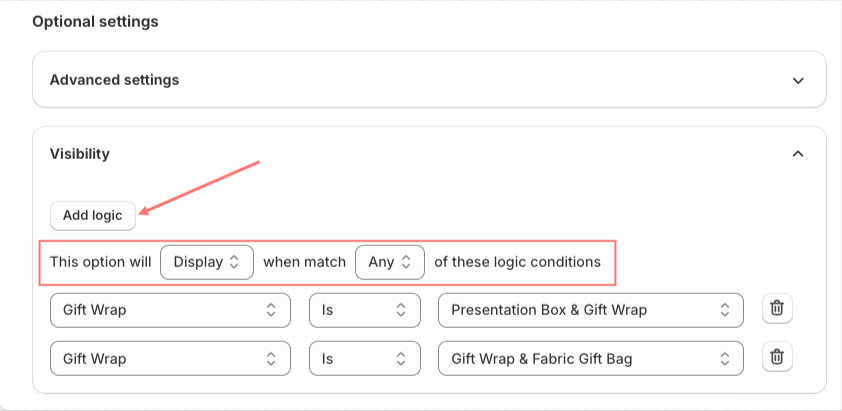Open the second row's Is operator dropdown
The height and width of the screenshot is (411, 842).
coord(365,358)
